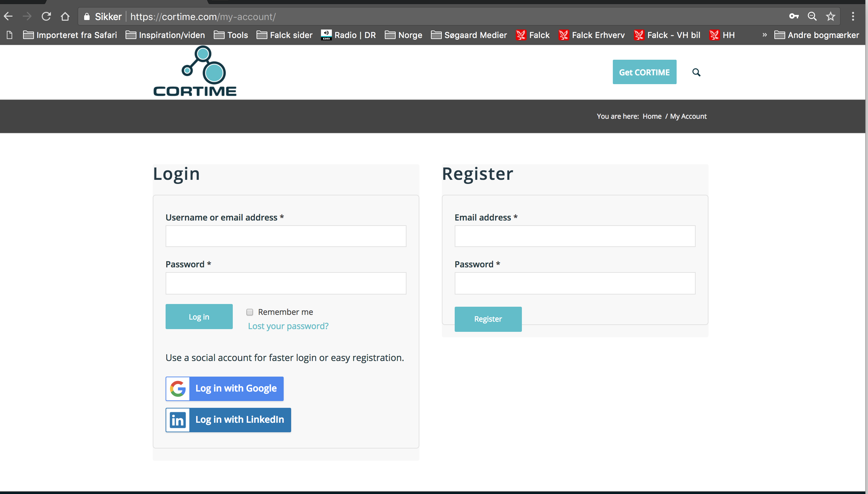The width and height of the screenshot is (868, 494).
Task: Expand the Importeret fra Safari bookmark folder
Action: [x=70, y=35]
